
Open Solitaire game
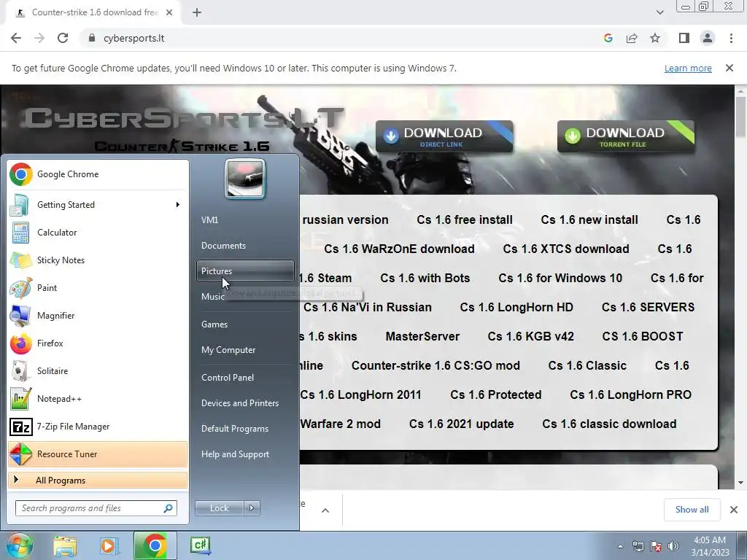coord(98,371)
